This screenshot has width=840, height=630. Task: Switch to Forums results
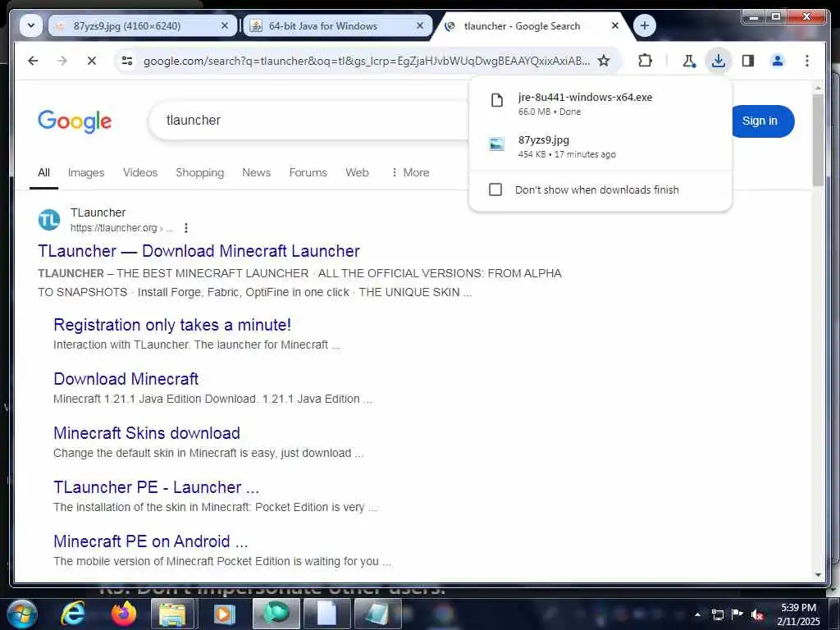pos(308,172)
